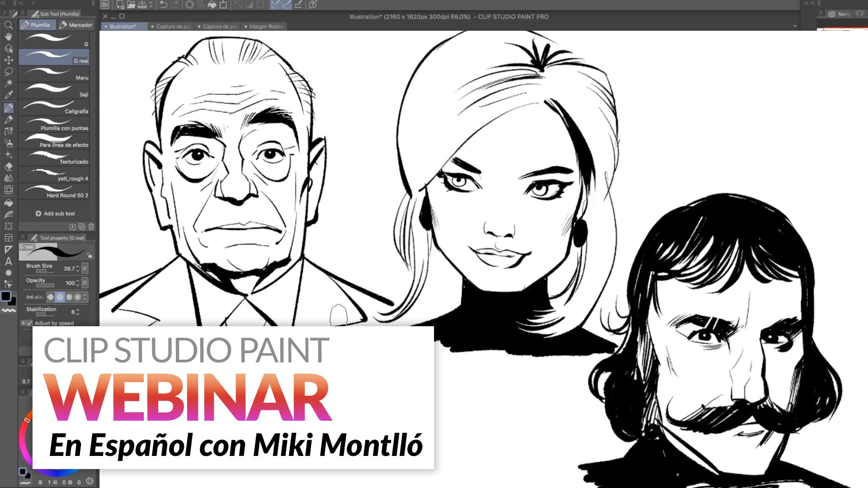The image size is (868, 488).
Task: Click the Brush Size slider bar
Action: coord(45,271)
